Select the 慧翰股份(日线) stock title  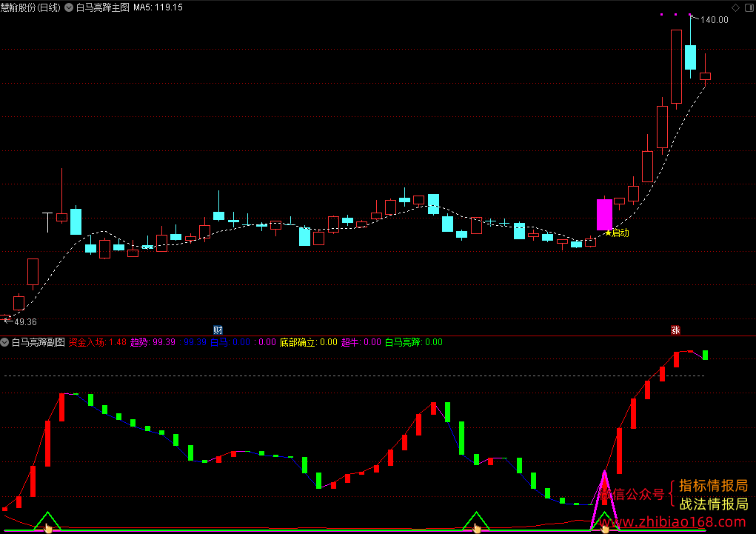coord(30,7)
